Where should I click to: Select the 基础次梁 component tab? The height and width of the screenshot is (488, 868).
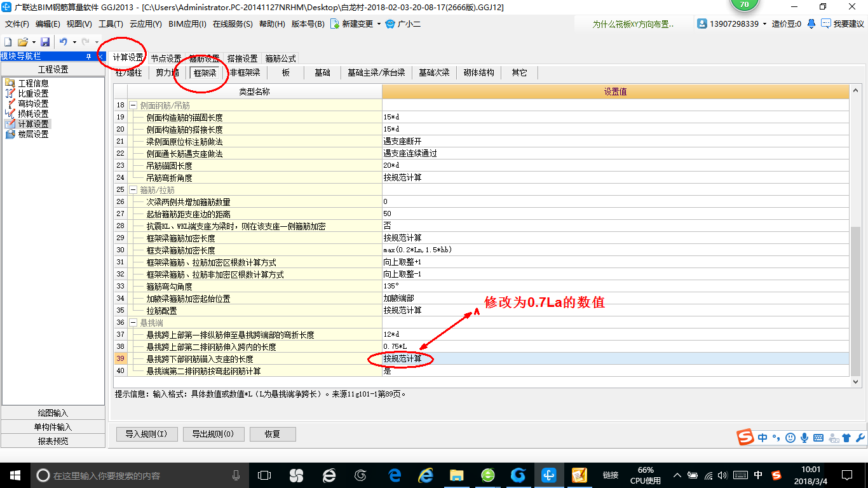(434, 73)
